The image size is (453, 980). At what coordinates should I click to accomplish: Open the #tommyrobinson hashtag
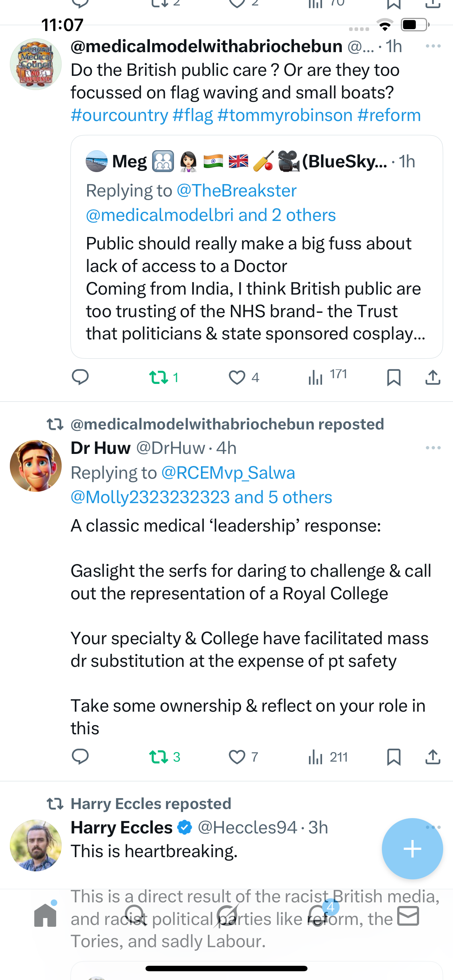(x=285, y=115)
